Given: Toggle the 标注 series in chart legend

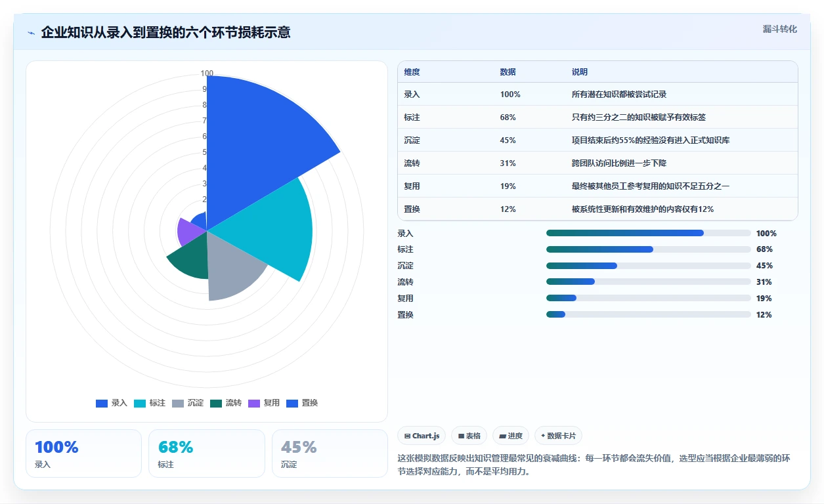Looking at the screenshot, I should pos(150,403).
